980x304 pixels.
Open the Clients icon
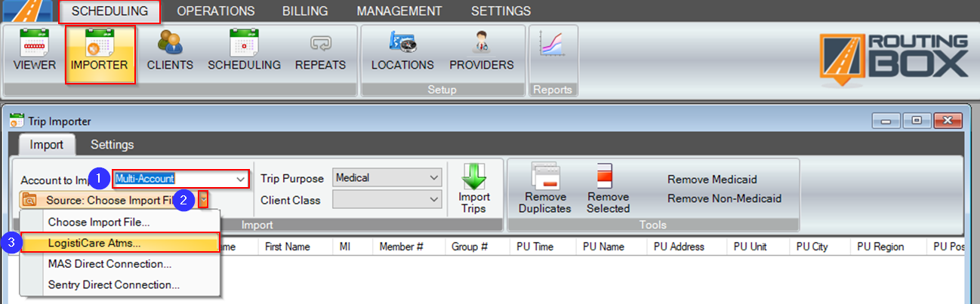[170, 51]
